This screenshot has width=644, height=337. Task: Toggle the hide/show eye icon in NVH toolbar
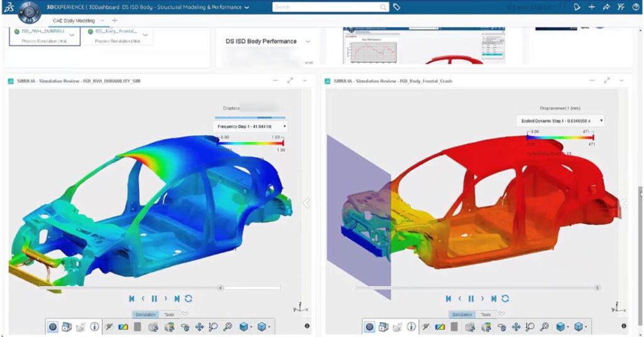click(109, 327)
